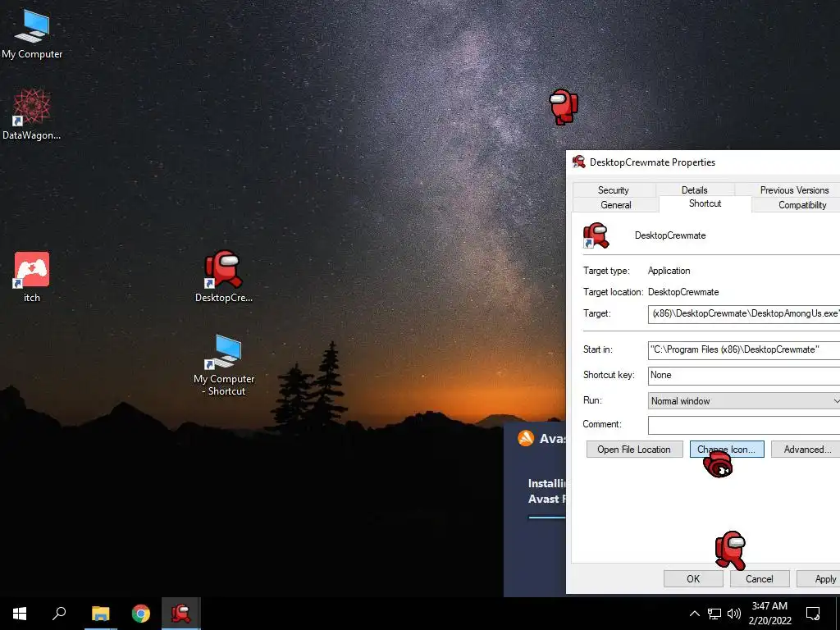Screen dimensions: 840x630
Task: Expand the Run Normal window dropdown
Action: (744, 400)
